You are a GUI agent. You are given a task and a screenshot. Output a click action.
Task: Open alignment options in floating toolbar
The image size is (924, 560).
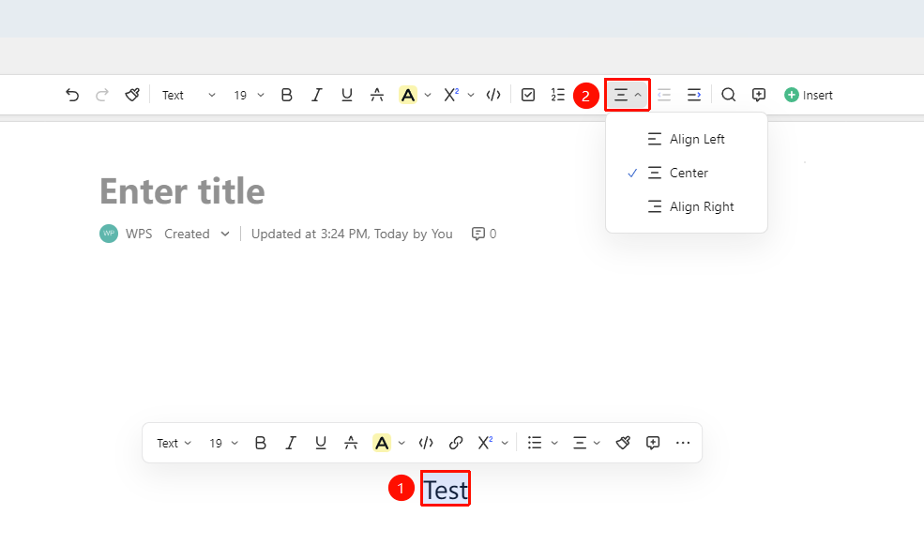(586, 443)
